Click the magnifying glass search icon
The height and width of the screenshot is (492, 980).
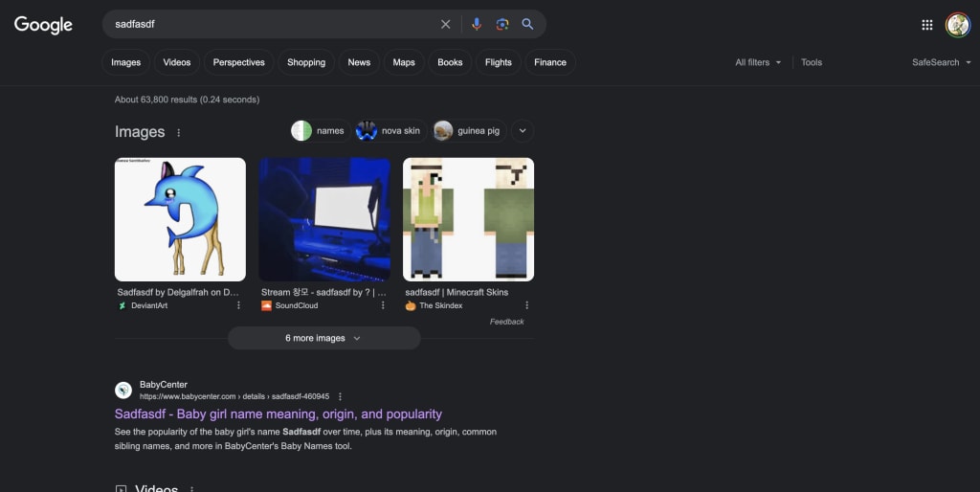coord(527,24)
